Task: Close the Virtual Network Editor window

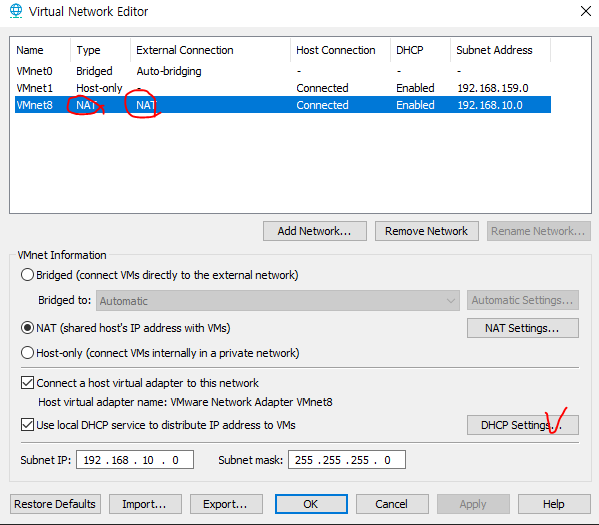Action: point(586,11)
